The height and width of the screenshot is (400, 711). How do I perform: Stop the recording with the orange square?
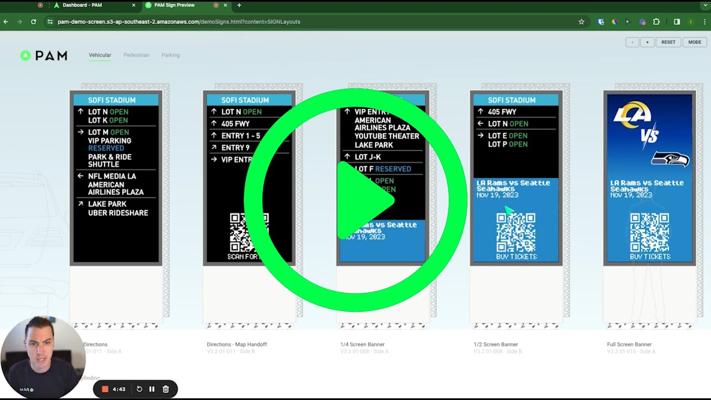pyautogui.click(x=105, y=389)
